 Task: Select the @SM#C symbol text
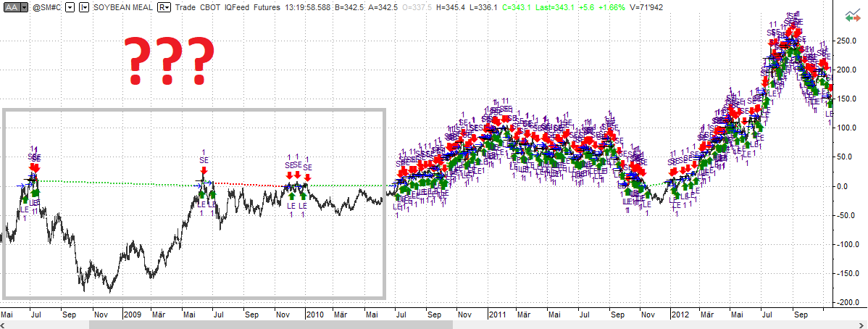pos(46,8)
